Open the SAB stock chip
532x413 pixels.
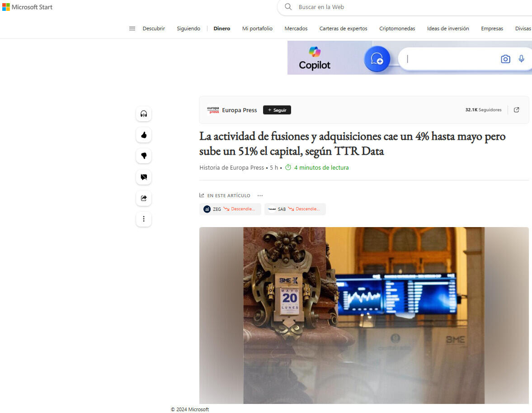(295, 209)
